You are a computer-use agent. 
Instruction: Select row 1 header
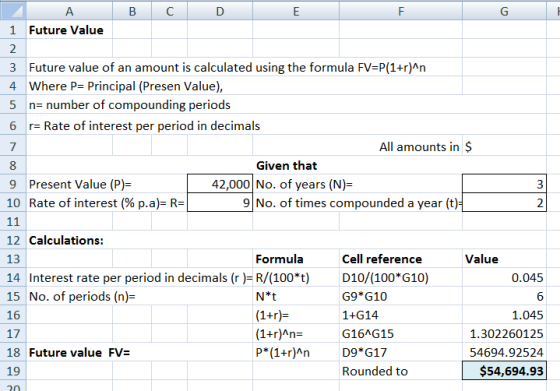pyautogui.click(x=13, y=30)
